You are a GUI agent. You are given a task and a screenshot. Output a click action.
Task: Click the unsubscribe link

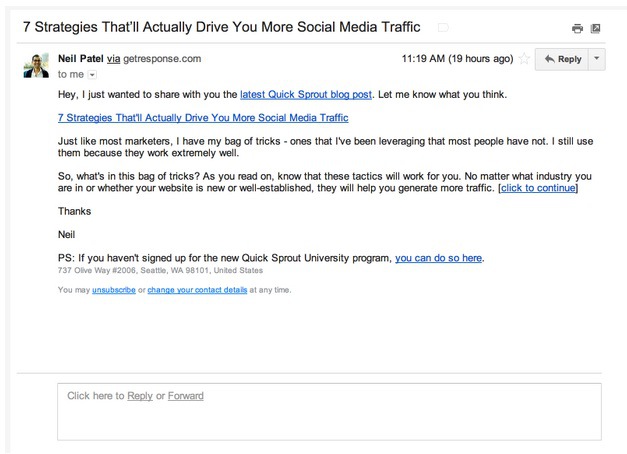(x=114, y=290)
